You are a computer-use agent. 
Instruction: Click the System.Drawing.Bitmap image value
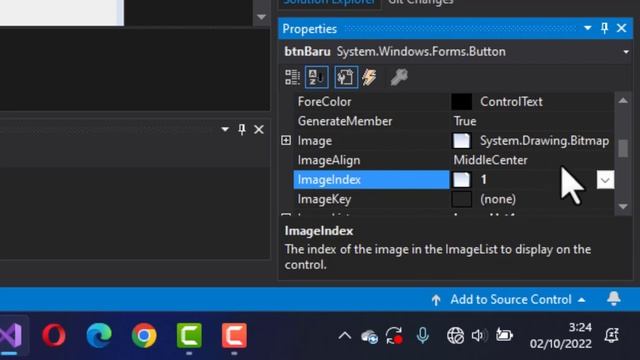[544, 141]
